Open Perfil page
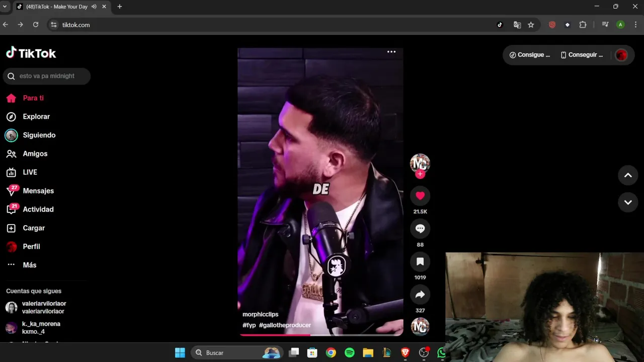This screenshot has height=362, width=644. pyautogui.click(x=31, y=247)
